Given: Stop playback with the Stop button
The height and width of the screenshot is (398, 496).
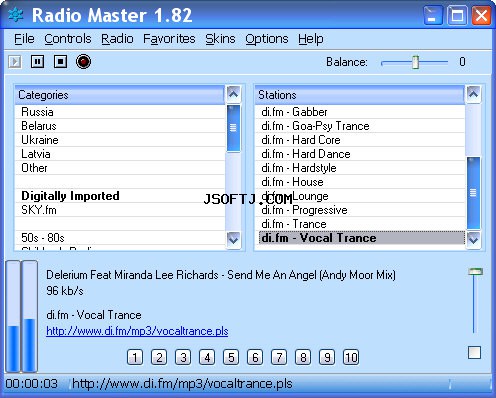Looking at the screenshot, I should [60, 62].
